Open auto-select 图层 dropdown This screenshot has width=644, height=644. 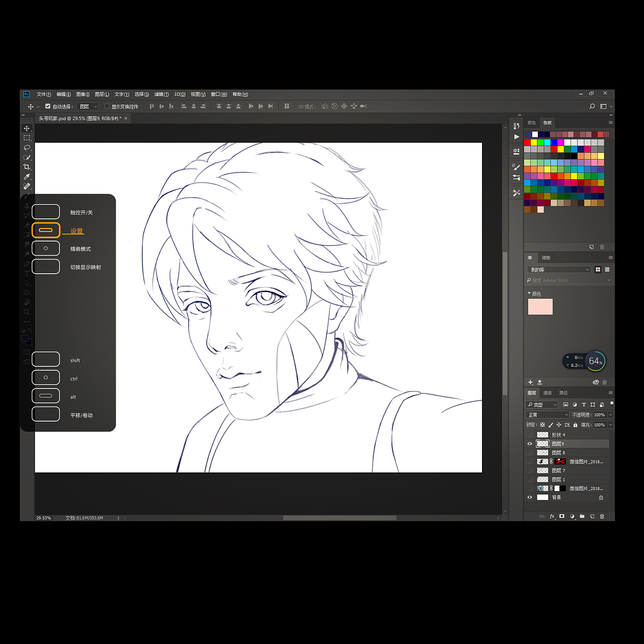[x=88, y=106]
